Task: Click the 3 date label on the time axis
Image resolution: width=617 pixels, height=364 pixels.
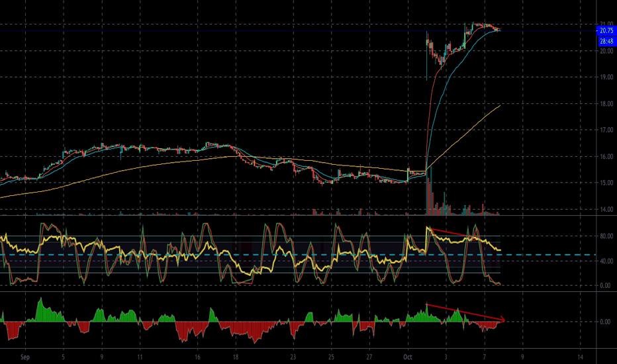Action: pyautogui.click(x=446, y=357)
